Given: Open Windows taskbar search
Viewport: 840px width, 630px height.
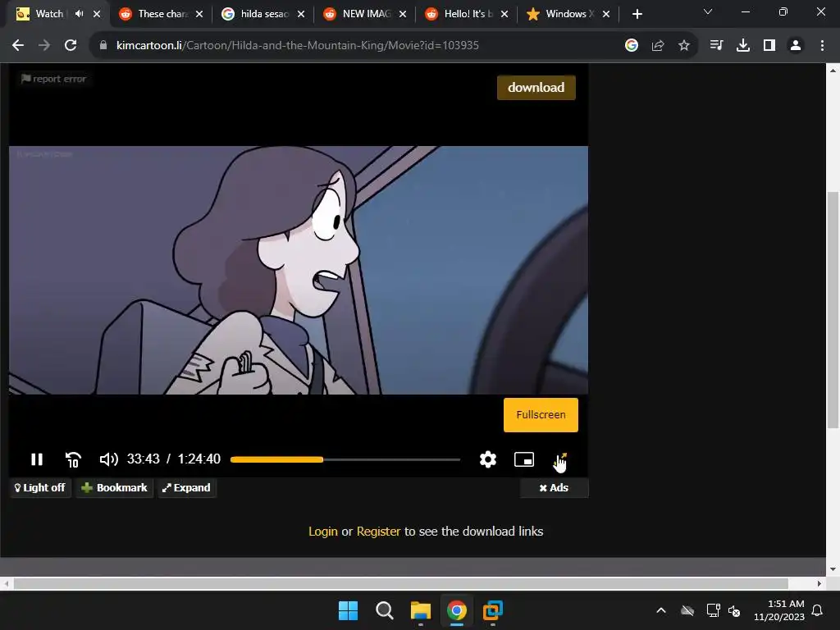Looking at the screenshot, I should (x=384, y=610).
